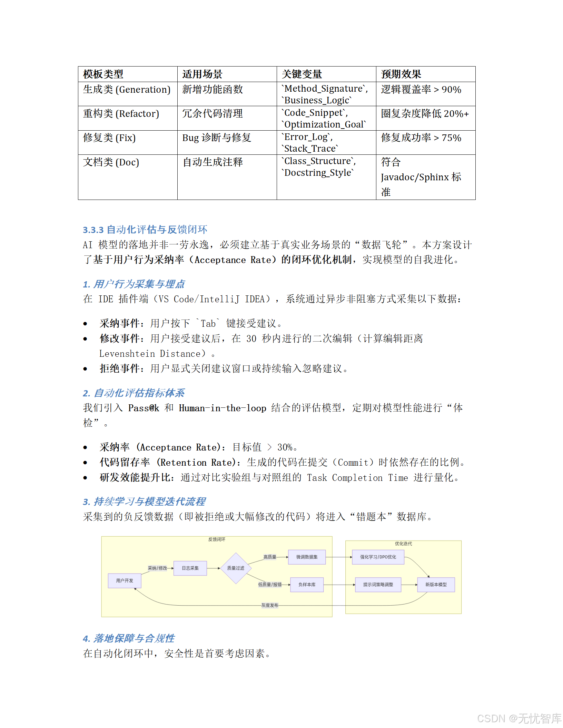
Task: Click the 新版本模型 node
Action: pyautogui.click(x=436, y=585)
